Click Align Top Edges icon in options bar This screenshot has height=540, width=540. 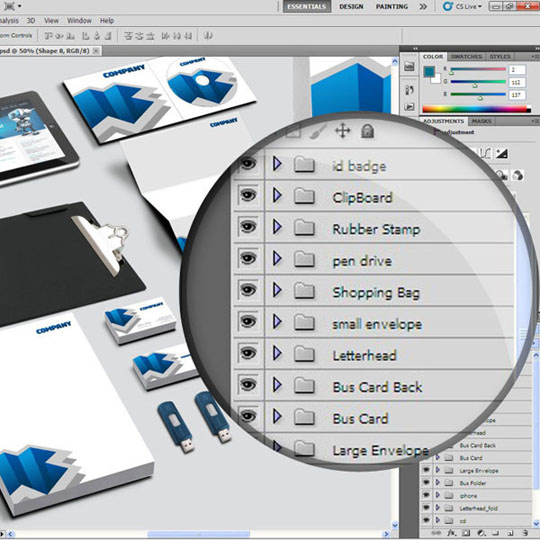pyautogui.click(x=48, y=36)
